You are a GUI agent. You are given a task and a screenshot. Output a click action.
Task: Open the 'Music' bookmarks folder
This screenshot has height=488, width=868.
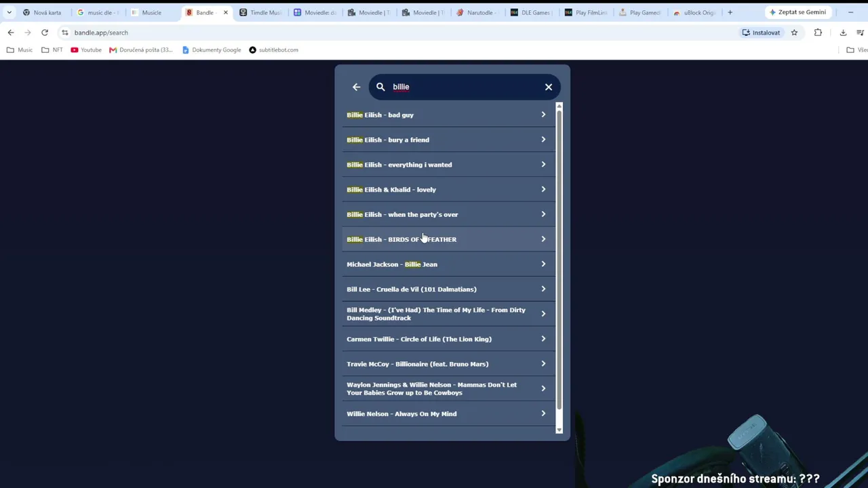[x=20, y=49]
